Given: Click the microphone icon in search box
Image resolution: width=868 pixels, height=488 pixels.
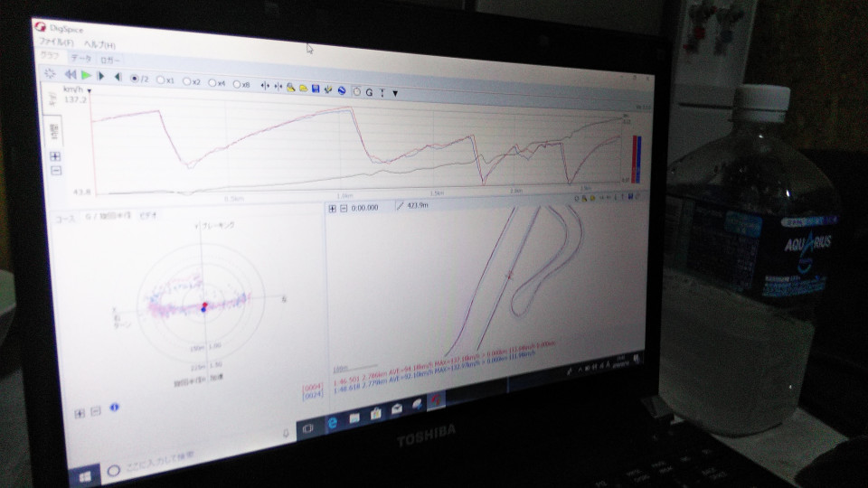Looking at the screenshot, I should click(286, 433).
